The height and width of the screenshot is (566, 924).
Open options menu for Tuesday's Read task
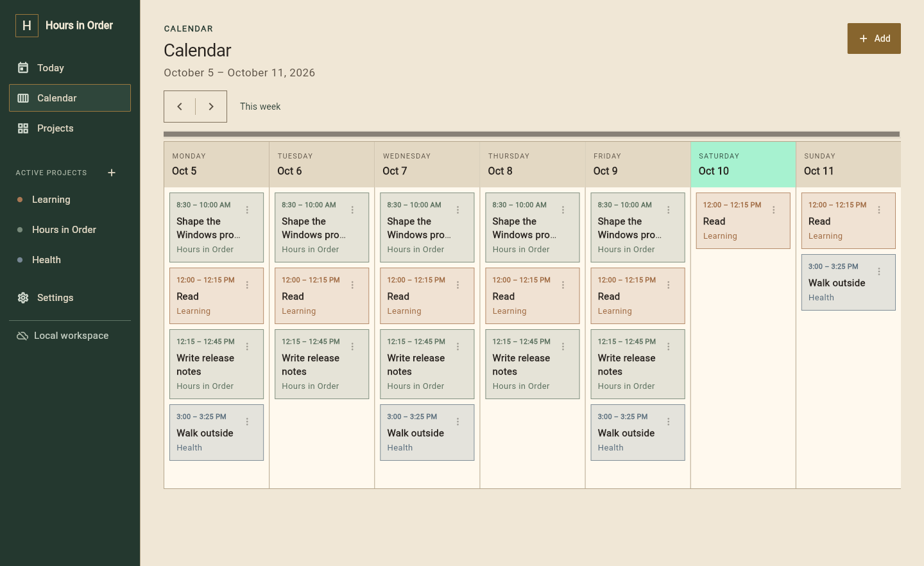(x=352, y=285)
